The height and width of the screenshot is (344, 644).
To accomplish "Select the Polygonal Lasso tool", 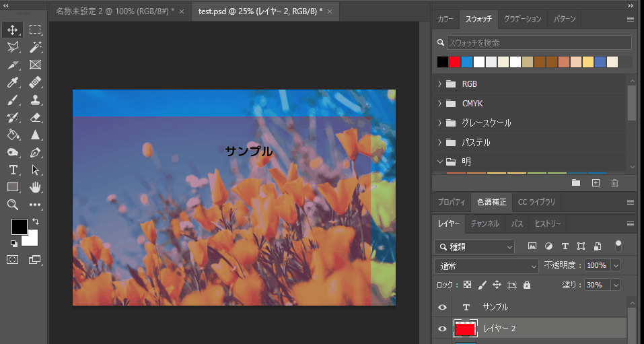I will [12, 47].
